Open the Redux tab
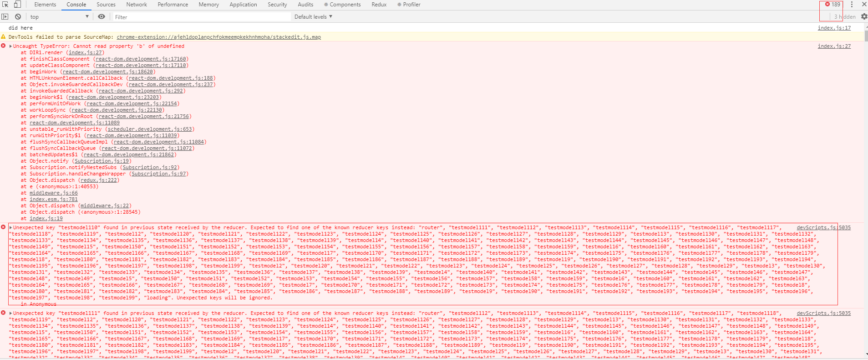Viewport: 868px width, 360px height. pyautogui.click(x=379, y=5)
